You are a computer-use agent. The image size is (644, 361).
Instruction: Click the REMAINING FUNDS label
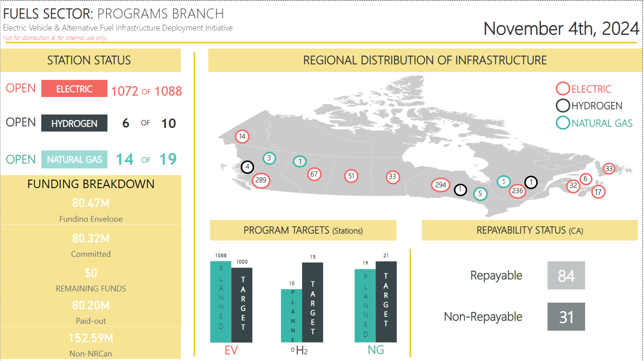click(x=91, y=289)
